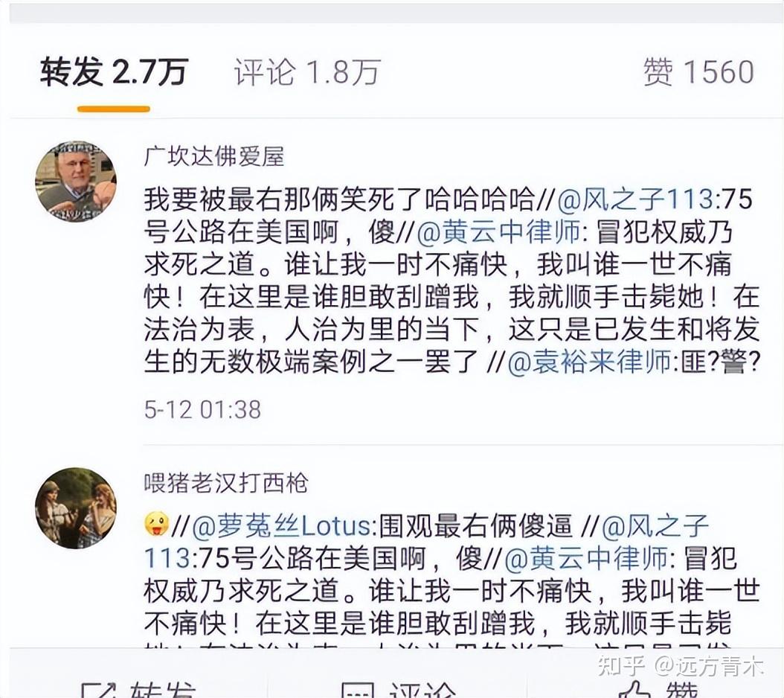Click the first repost's comment text
The height and width of the screenshot is (698, 784).
[x=452, y=281]
